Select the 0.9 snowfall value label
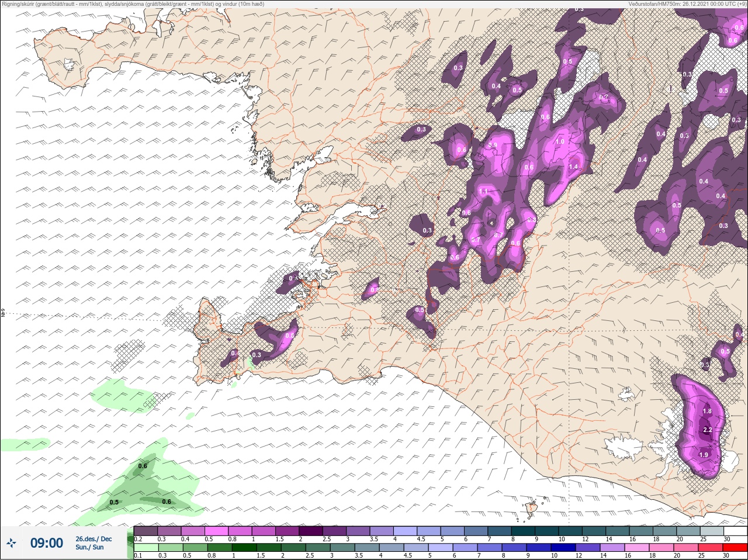Viewport: 748px width, 560px height. point(493,145)
